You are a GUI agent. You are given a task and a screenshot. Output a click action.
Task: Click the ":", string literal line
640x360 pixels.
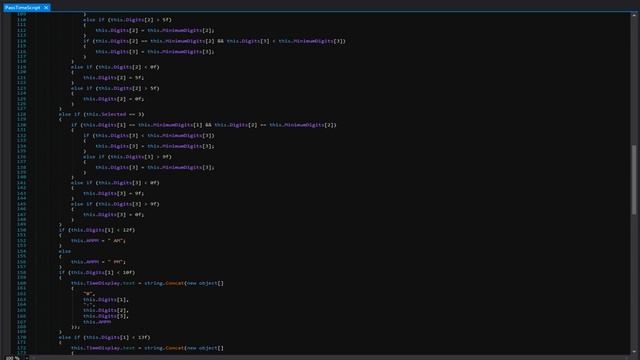[89, 305]
